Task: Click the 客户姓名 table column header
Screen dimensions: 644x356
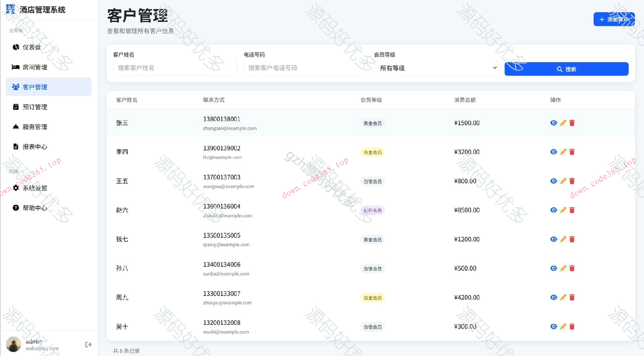Action: coord(126,100)
